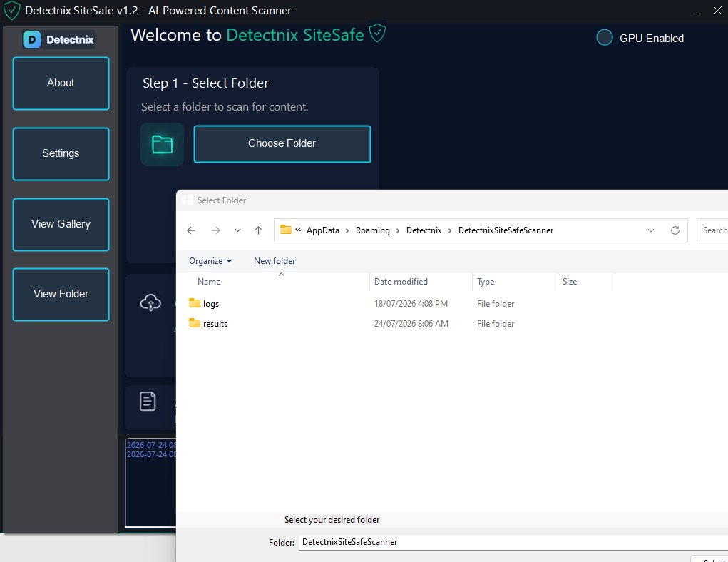Sort by Size column header
The image size is (728, 562).
point(570,282)
